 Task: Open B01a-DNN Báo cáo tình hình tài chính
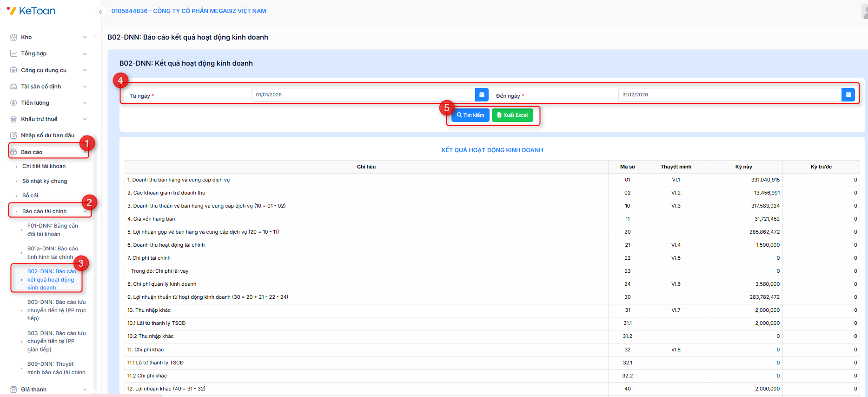[53, 253]
